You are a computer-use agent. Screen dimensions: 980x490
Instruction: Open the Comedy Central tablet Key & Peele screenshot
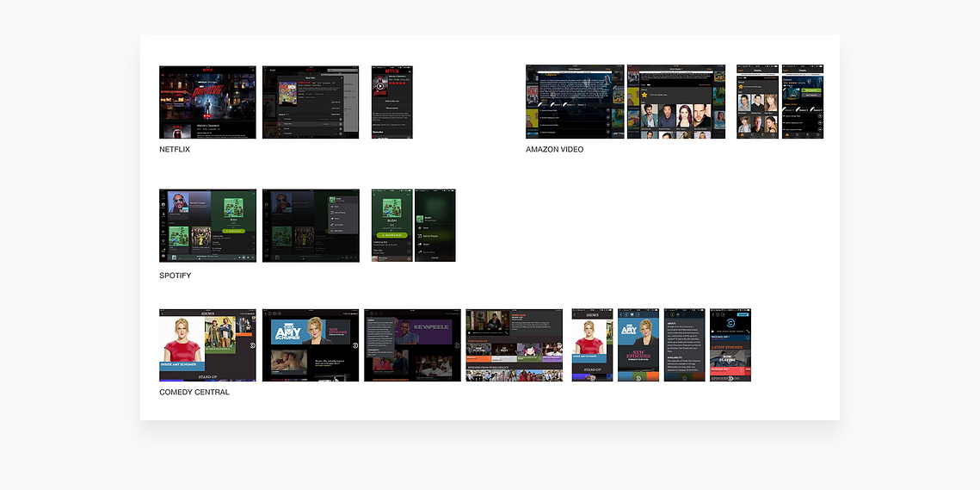click(x=412, y=344)
